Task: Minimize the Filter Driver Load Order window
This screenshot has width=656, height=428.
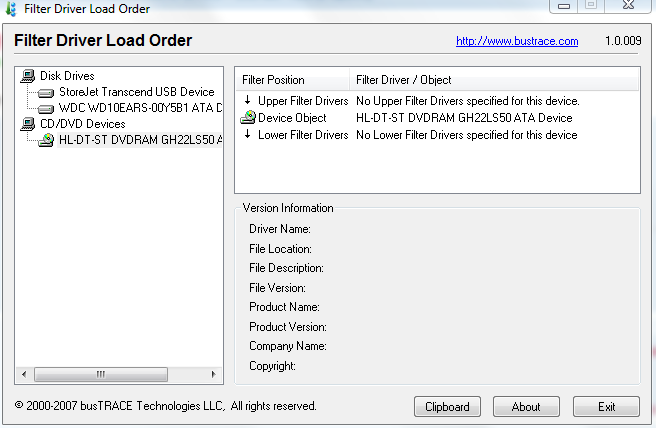Action: [x=564, y=6]
